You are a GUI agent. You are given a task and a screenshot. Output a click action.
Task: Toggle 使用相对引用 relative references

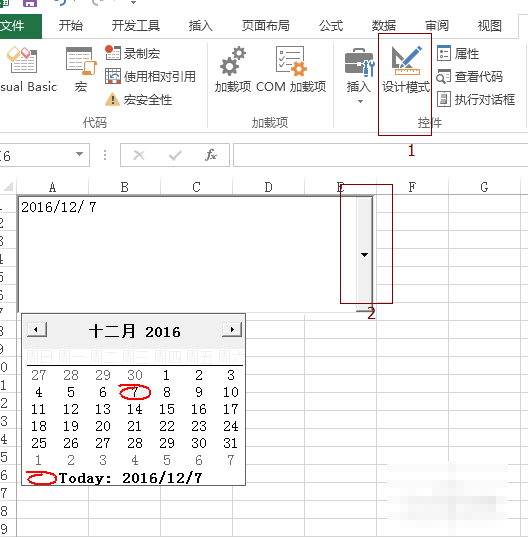(x=150, y=76)
